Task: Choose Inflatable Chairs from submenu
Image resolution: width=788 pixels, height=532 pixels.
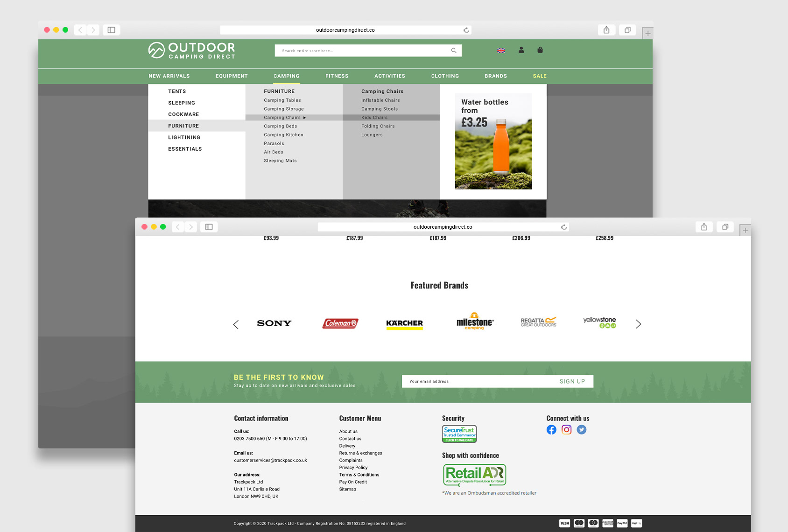Action: (380, 100)
